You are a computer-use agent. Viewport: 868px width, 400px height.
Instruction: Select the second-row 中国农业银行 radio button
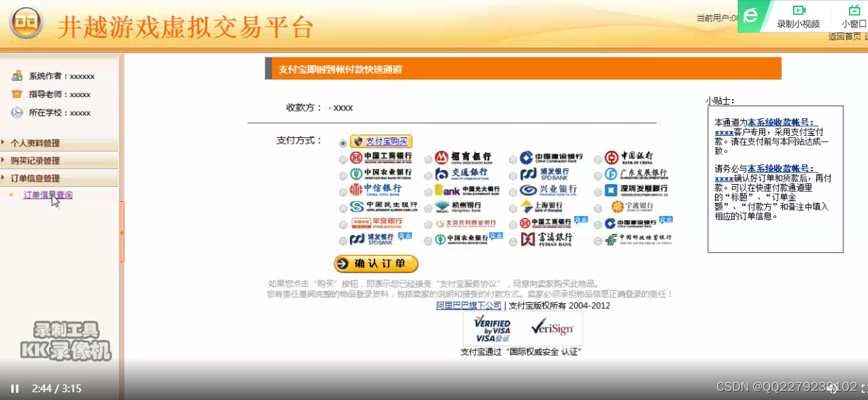point(343,175)
